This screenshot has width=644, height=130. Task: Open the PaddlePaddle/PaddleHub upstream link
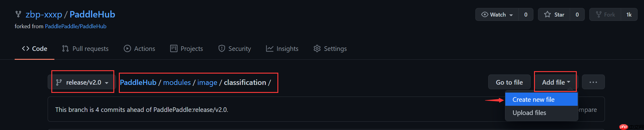pos(75,26)
